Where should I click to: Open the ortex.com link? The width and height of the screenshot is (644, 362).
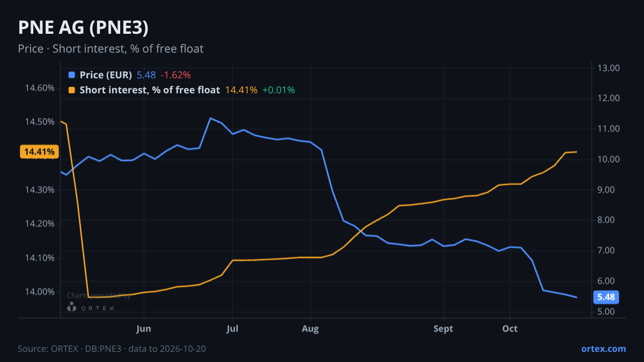[x=603, y=349]
